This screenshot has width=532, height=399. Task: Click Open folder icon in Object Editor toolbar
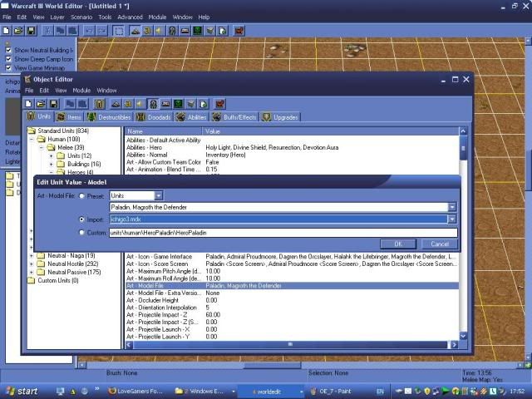(x=41, y=104)
